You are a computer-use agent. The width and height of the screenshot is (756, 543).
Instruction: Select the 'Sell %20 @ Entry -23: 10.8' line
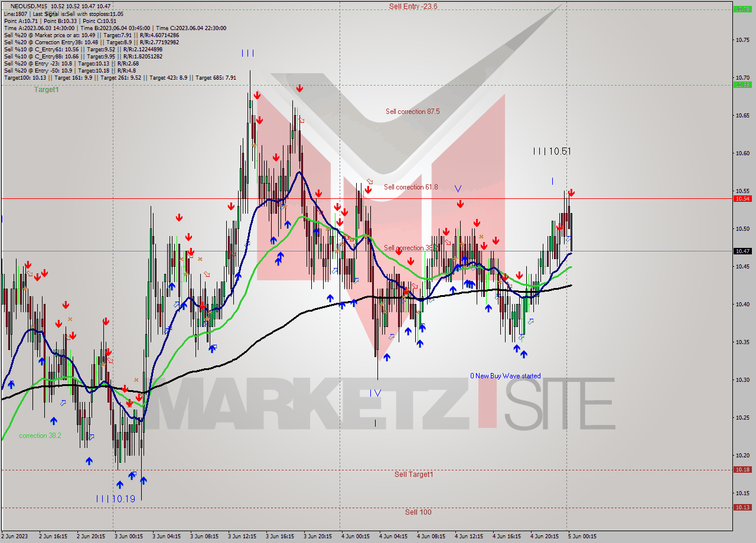pyautogui.click(x=71, y=63)
